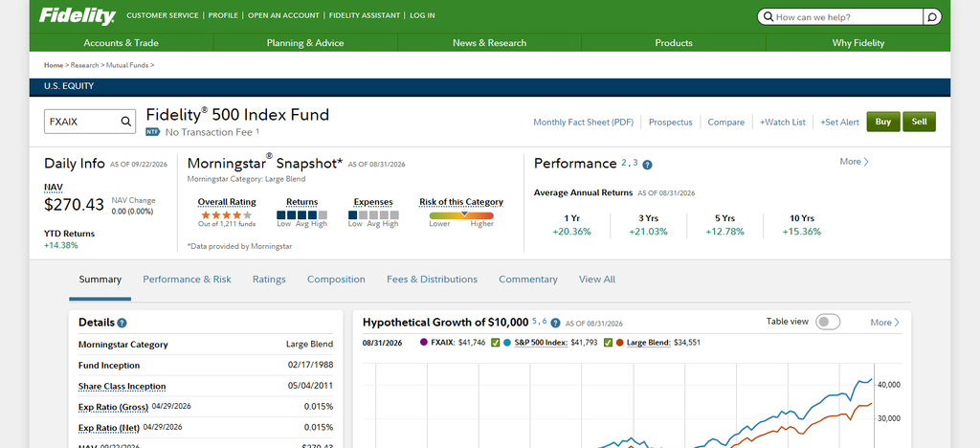Open the Performance help question icon
The image size is (980, 448).
point(648,165)
